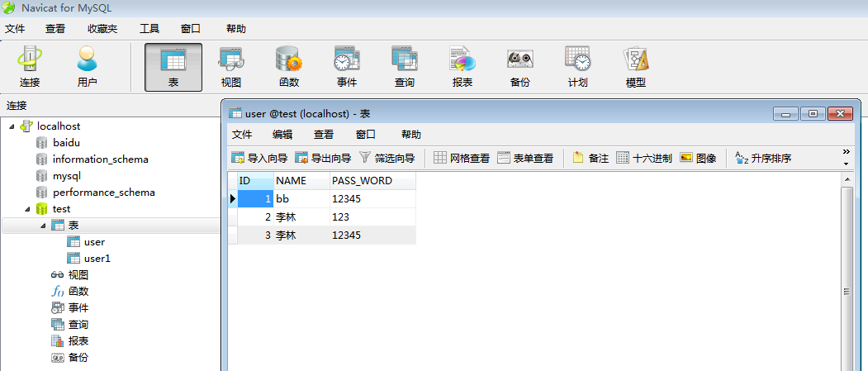This screenshot has width=868, height=371.
Task: Select ID cell with value 1
Action: 255,199
